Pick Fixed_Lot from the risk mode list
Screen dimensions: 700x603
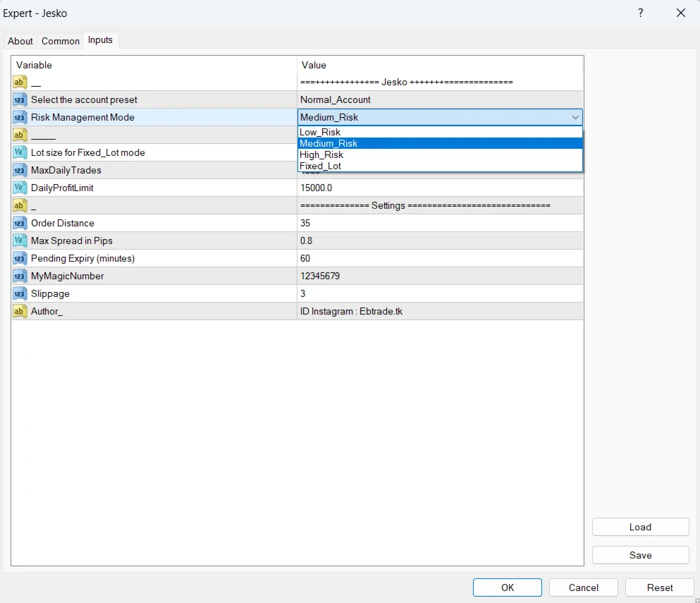coord(320,166)
